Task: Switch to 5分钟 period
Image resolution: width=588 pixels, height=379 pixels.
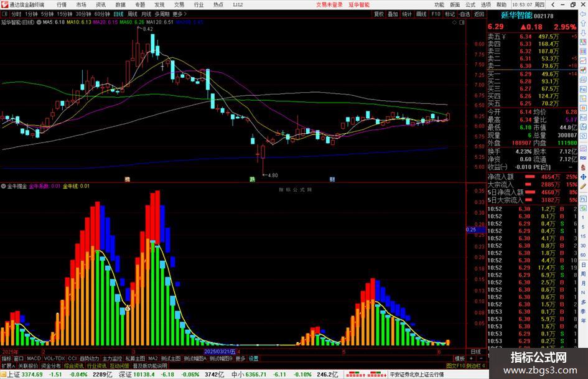Action: point(47,14)
